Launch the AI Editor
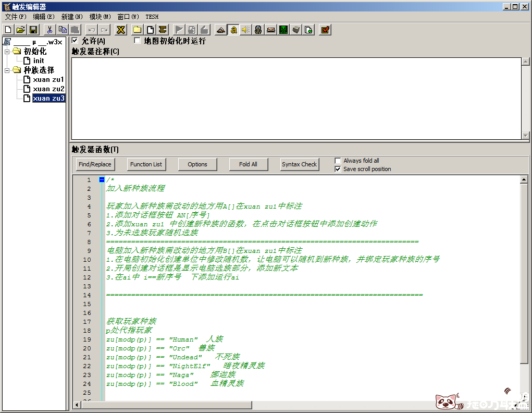The height and width of the screenshot is (413, 532). (283, 30)
